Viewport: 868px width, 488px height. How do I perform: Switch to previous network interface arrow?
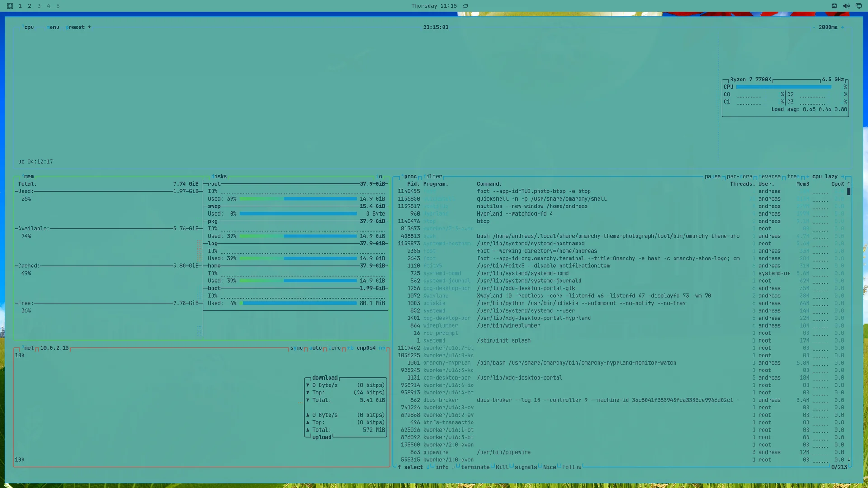coord(350,348)
